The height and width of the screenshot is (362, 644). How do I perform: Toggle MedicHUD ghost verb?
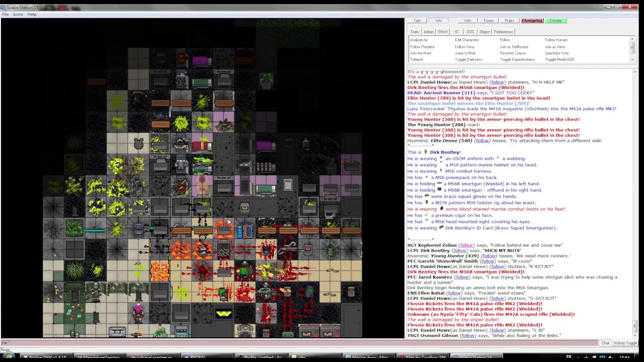click(559, 59)
